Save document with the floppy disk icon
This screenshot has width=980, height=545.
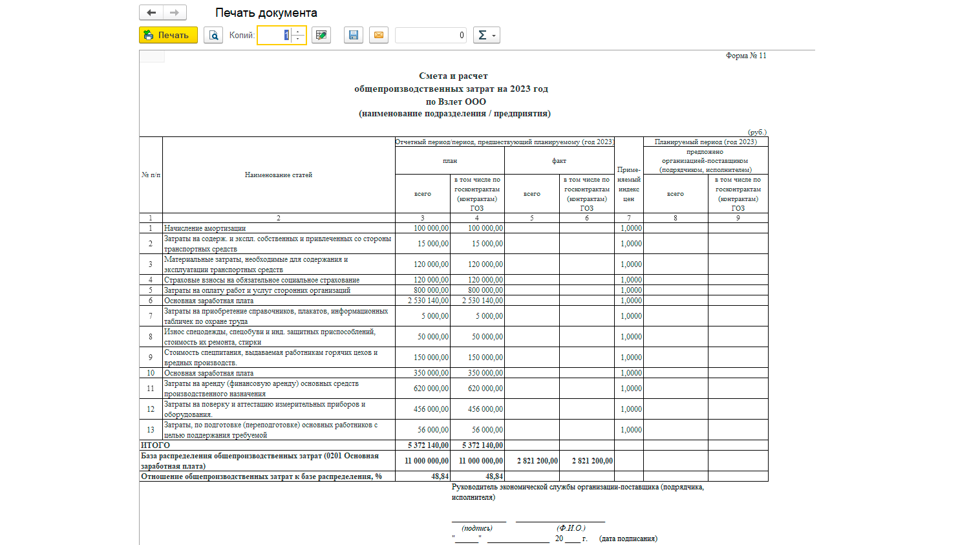pos(353,35)
